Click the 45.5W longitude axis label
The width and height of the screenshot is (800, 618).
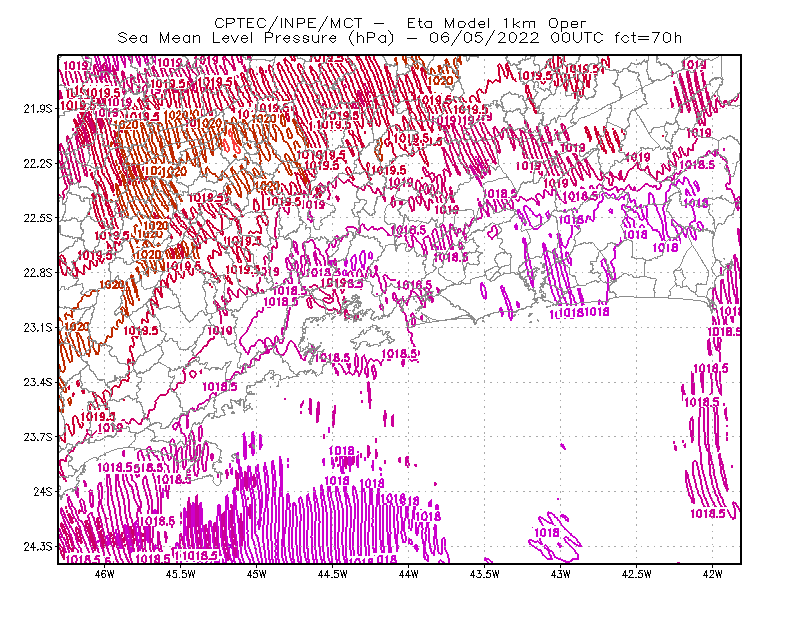(x=180, y=574)
